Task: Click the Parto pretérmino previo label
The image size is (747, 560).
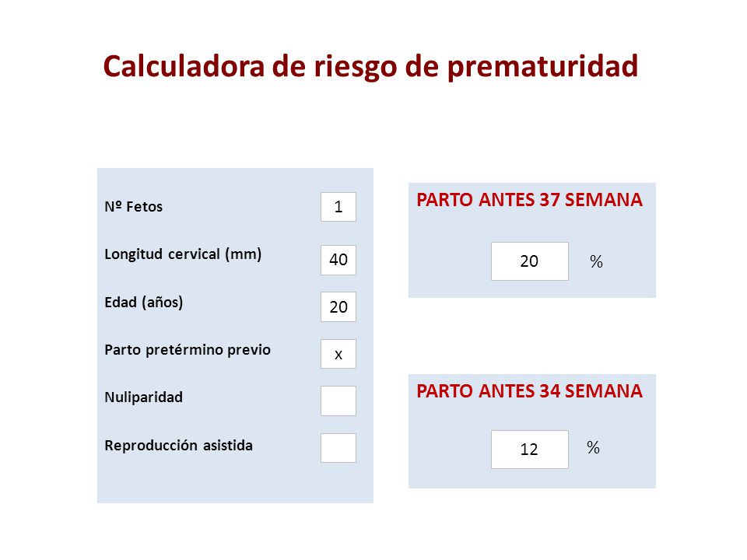Action: pyautogui.click(x=188, y=350)
